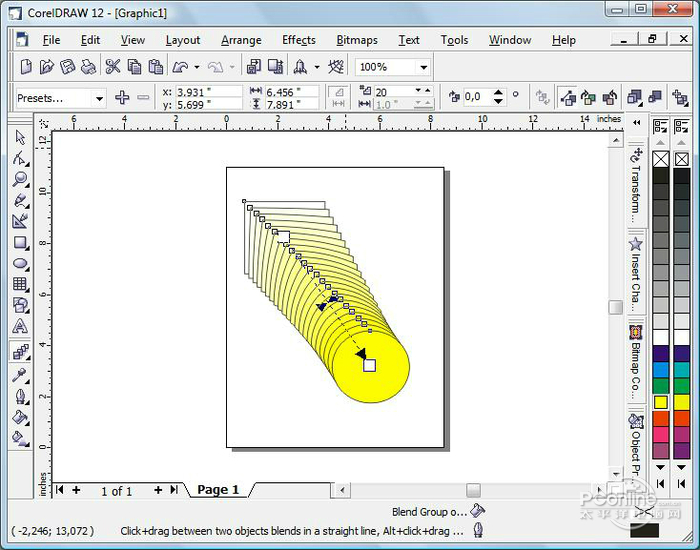The height and width of the screenshot is (550, 700).
Task: Click the object x position field
Action: (208, 91)
